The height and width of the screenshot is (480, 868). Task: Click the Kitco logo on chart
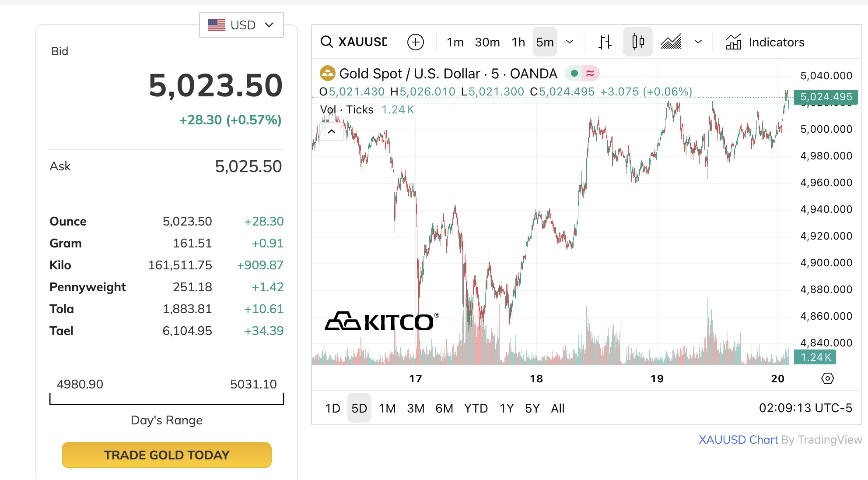click(381, 322)
